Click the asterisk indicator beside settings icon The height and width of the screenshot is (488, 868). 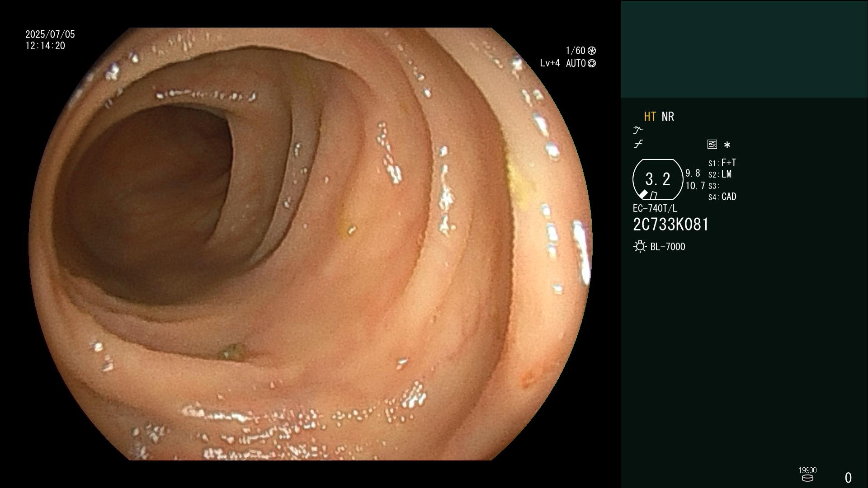(727, 145)
